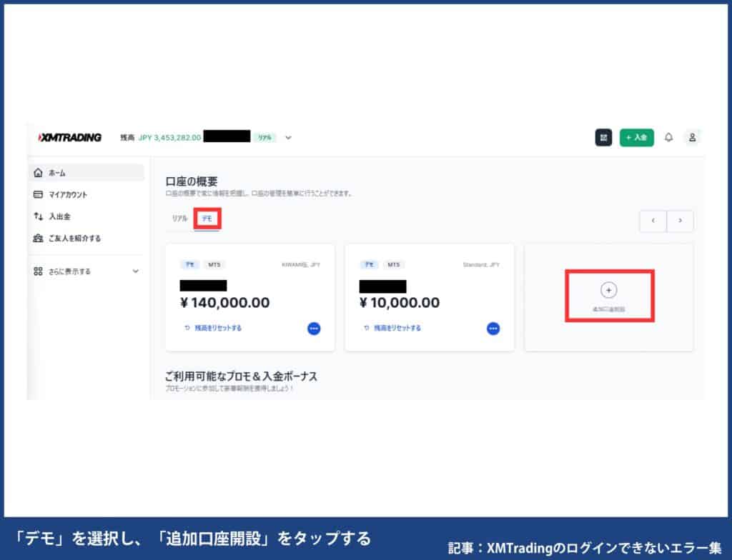Go to previous account cards arrow

pos(653,221)
